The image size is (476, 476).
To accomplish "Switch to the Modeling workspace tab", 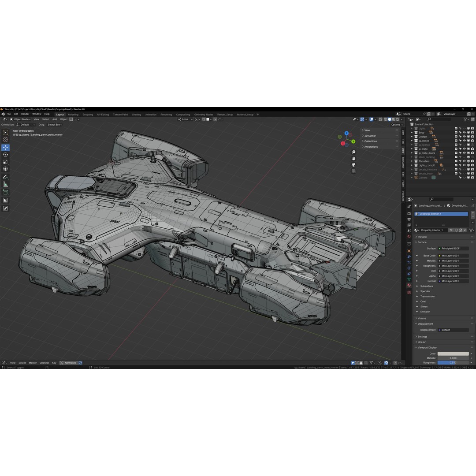I will click(x=73, y=115).
